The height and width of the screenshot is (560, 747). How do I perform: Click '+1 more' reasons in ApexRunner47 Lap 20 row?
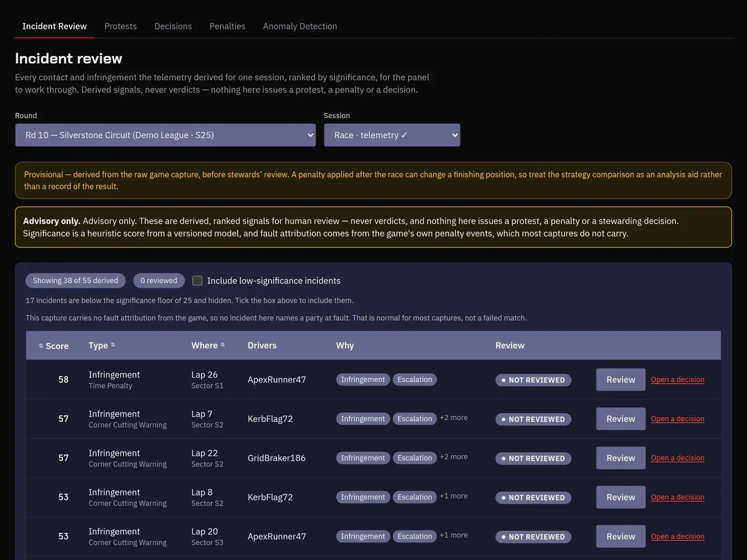coord(454,535)
